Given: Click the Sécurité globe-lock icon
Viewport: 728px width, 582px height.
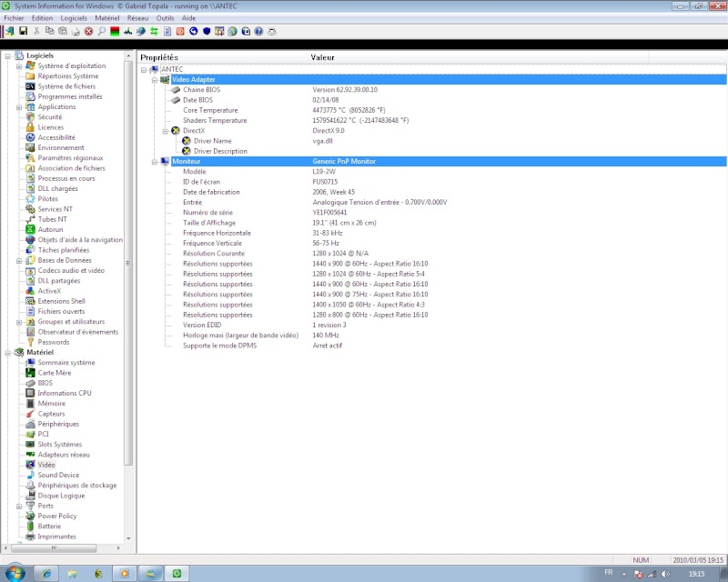Looking at the screenshot, I should click(x=30, y=117).
